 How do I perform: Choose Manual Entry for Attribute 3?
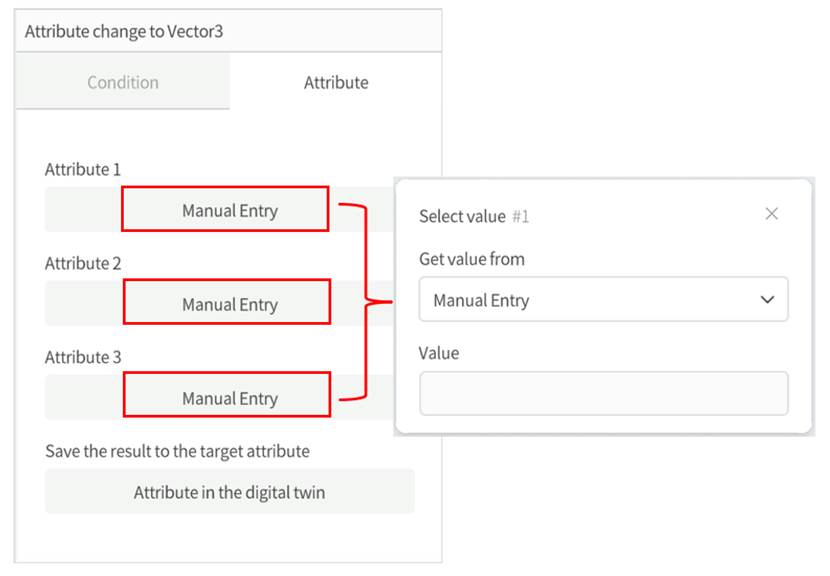click(229, 398)
